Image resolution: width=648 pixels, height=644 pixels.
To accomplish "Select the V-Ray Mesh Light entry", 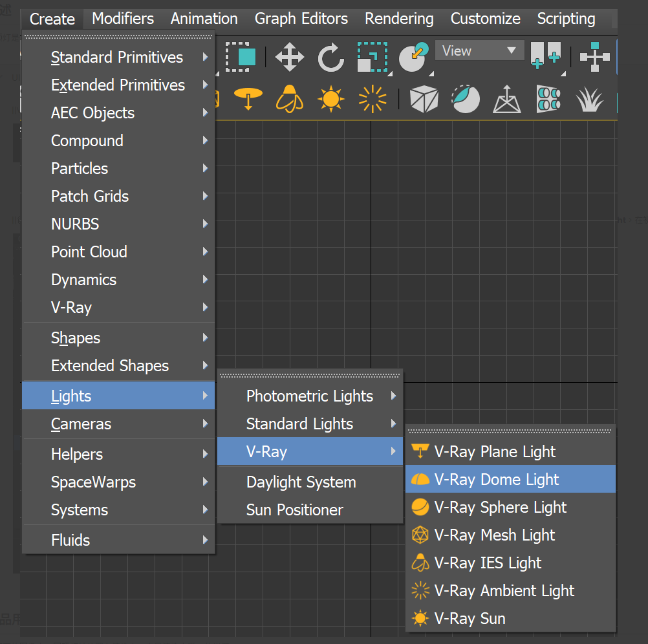I will point(510,535).
